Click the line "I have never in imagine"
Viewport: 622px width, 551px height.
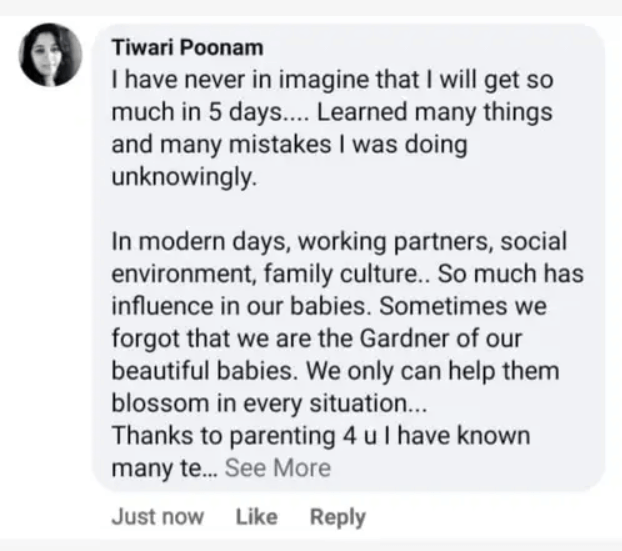[330, 80]
